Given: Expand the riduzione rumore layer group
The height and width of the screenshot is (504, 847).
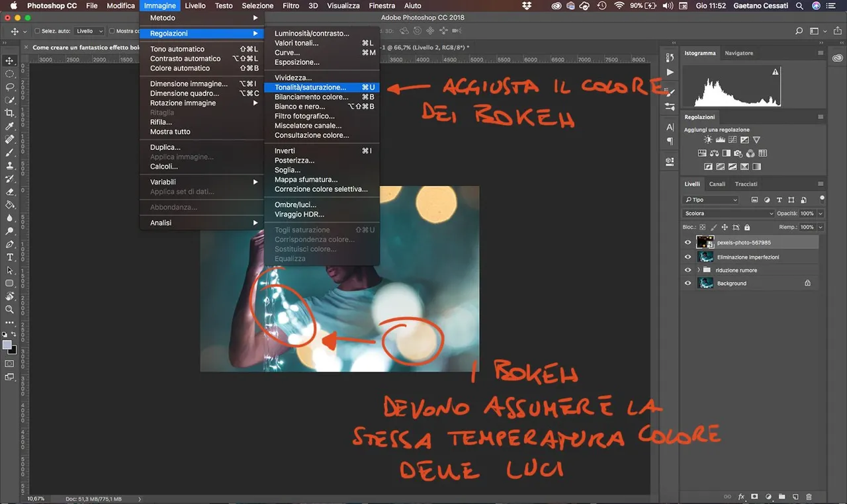Looking at the screenshot, I should (699, 270).
